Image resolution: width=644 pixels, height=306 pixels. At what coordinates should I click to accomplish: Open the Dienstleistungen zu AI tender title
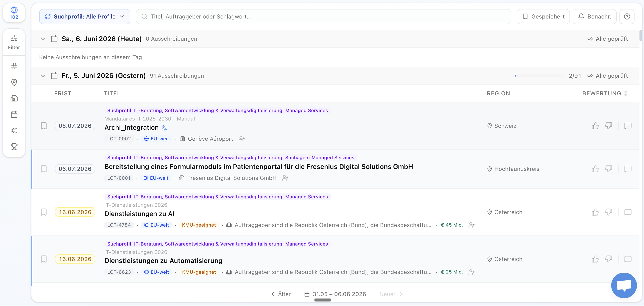click(139, 214)
